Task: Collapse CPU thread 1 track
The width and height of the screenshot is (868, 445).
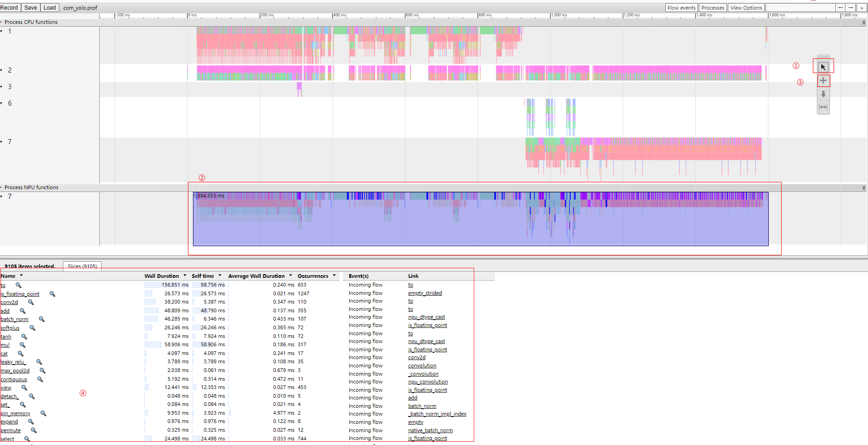Action: coord(1,31)
